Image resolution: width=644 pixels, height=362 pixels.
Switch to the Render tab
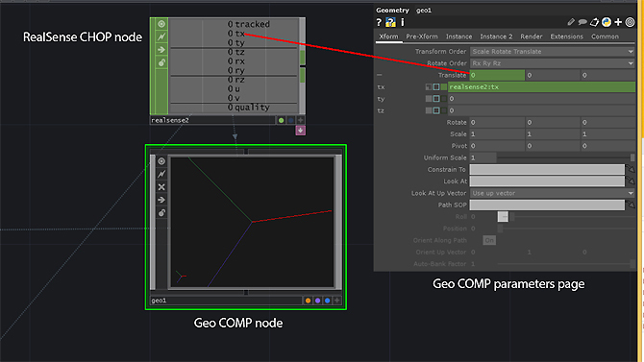tap(531, 36)
